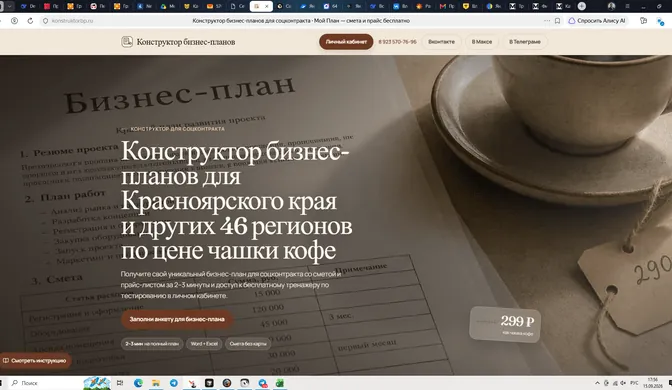Click the volume icon in system tray

pyautogui.click(x=623, y=383)
